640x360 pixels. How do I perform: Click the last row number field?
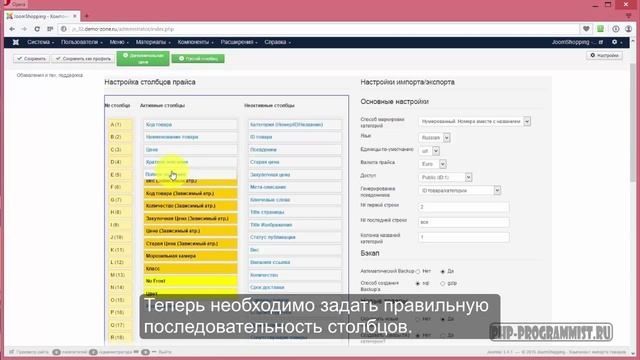coord(464,222)
